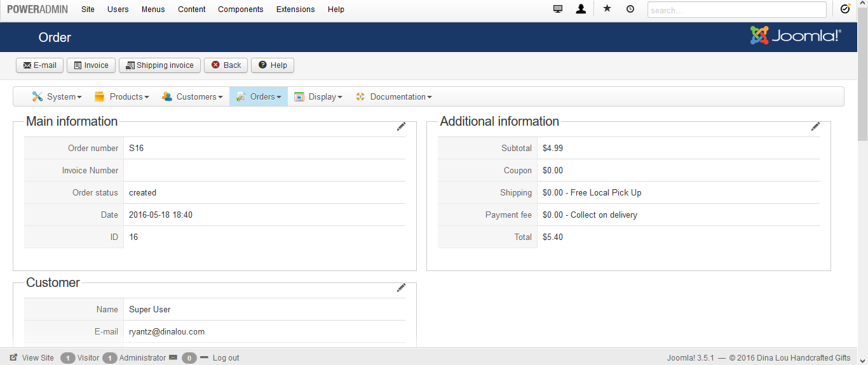Select the date 2016-05-18 18:40
This screenshot has height=365, width=868.
pos(161,215)
